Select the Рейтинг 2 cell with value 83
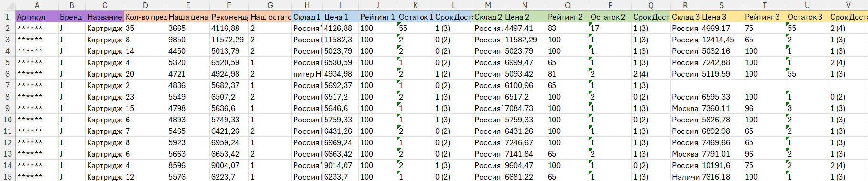Viewport: 868px width, 181px height. [567, 28]
